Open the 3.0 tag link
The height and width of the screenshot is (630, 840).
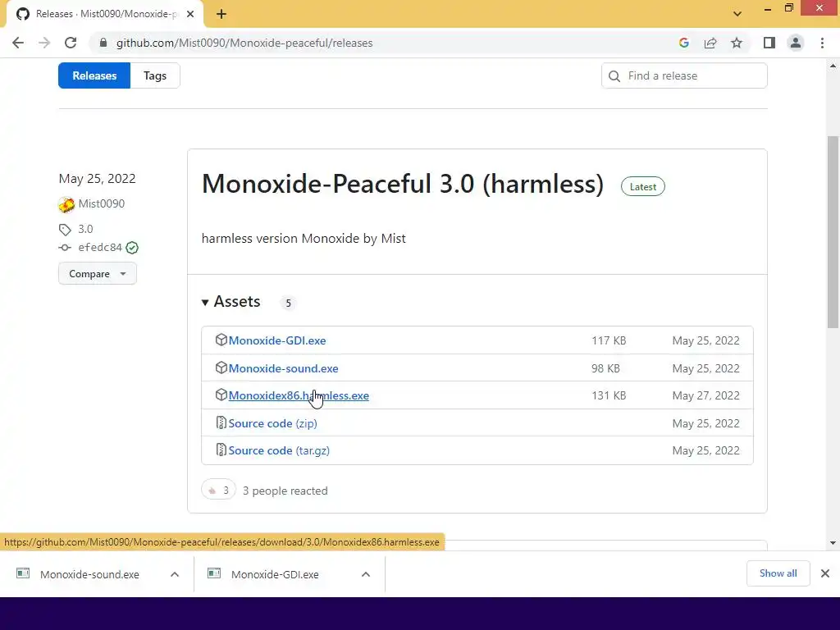tap(85, 229)
